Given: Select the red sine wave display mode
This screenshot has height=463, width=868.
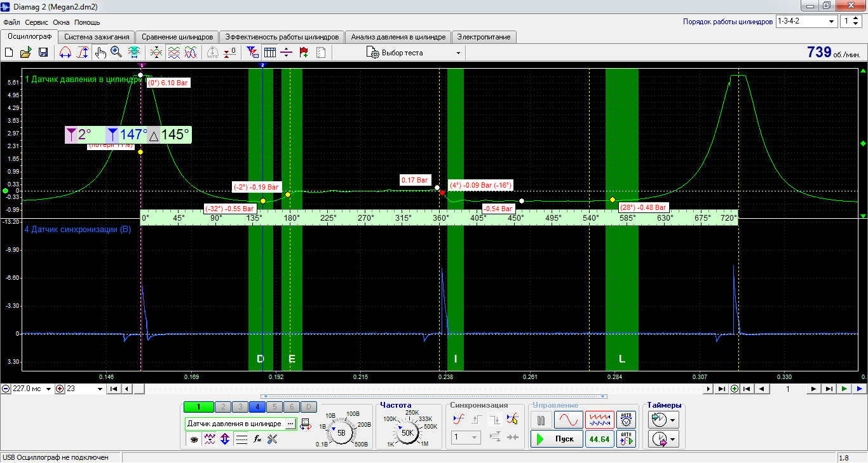Looking at the screenshot, I should point(568,420).
